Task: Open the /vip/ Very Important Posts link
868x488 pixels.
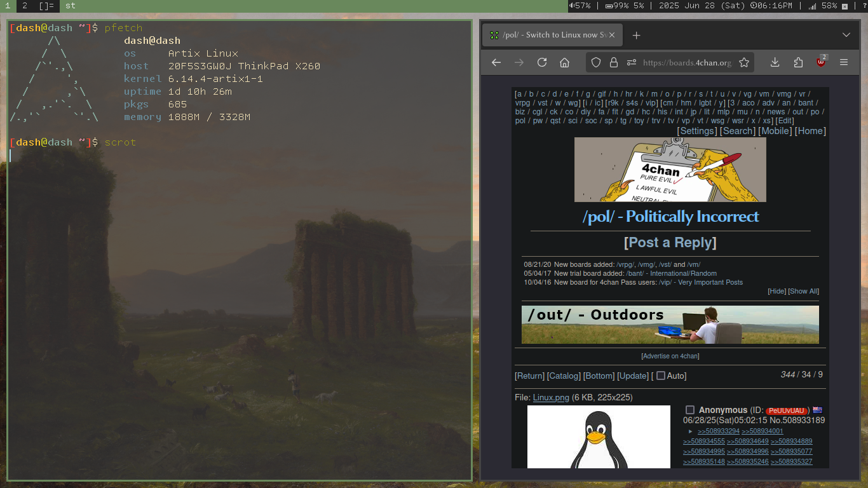Action: [701, 282]
